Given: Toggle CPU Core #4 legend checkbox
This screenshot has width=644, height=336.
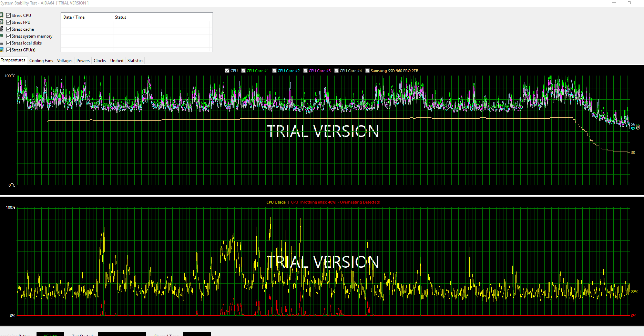Looking at the screenshot, I should point(336,71).
